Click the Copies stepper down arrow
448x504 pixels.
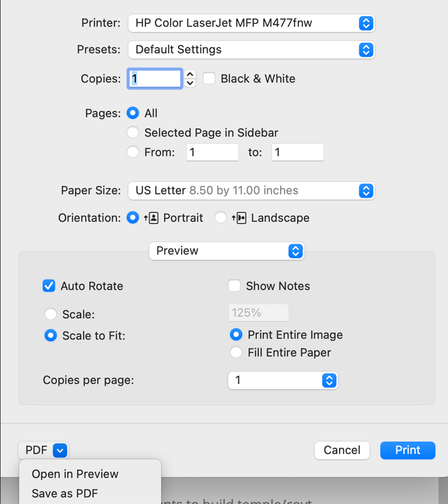190,83
